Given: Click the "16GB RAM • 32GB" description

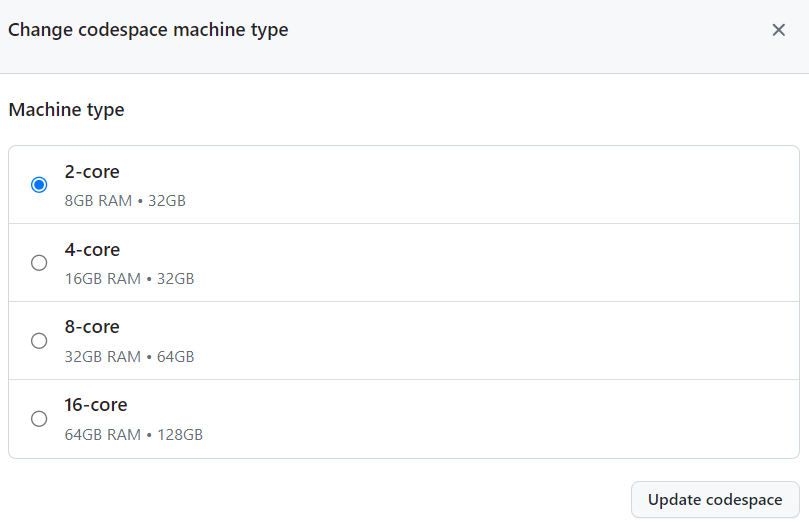Looking at the screenshot, I should coord(129,278).
